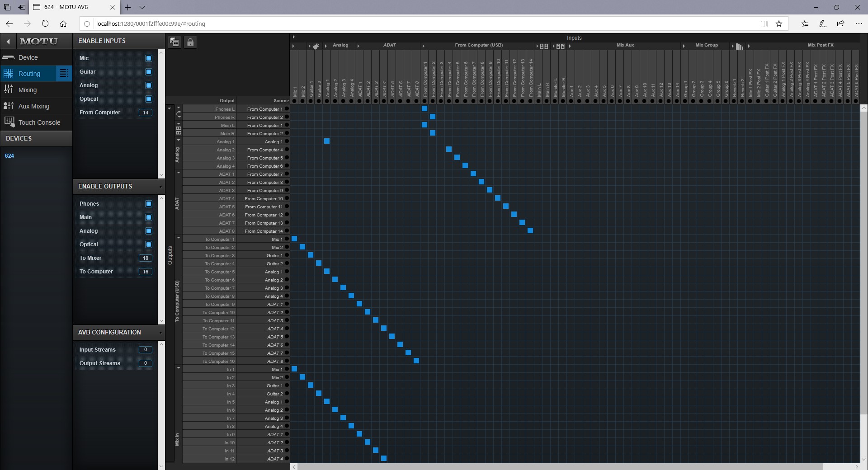Screen dimensions: 868x470
Task: Edit Output Streams count field
Action: tap(146, 363)
